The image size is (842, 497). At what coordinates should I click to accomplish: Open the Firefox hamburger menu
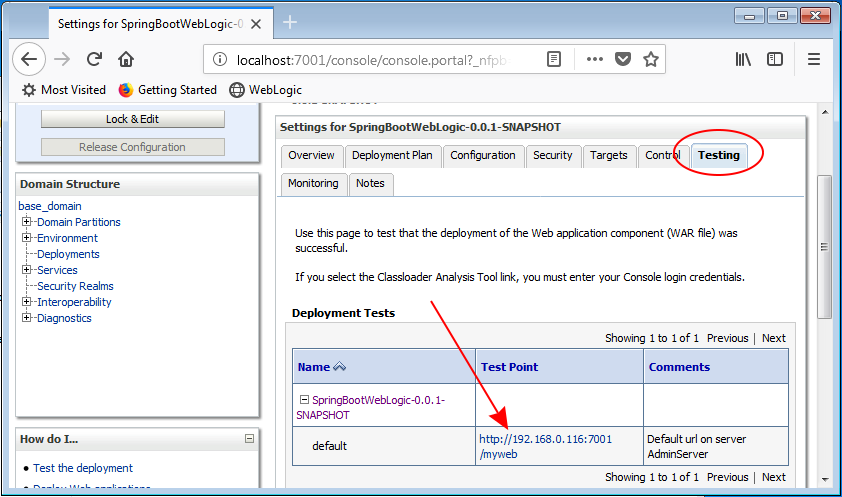(x=814, y=59)
